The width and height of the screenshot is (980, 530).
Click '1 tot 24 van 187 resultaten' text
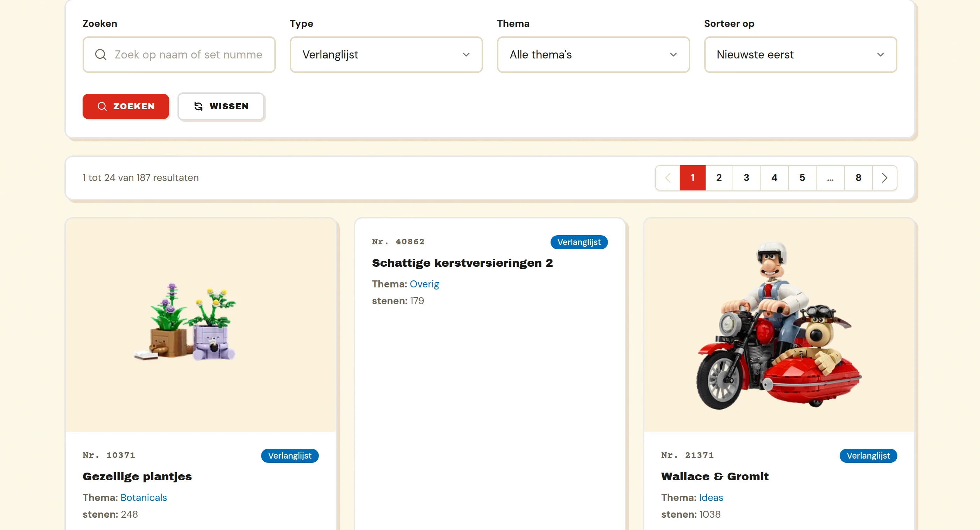tap(141, 178)
